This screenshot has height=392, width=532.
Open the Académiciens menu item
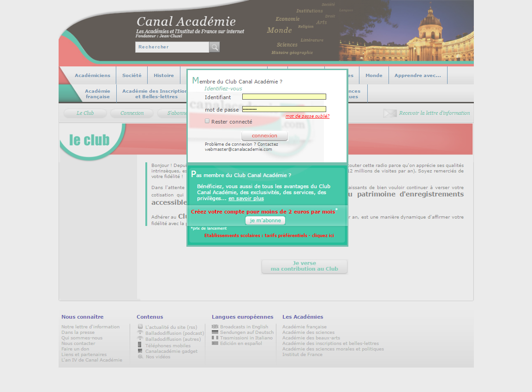click(93, 75)
